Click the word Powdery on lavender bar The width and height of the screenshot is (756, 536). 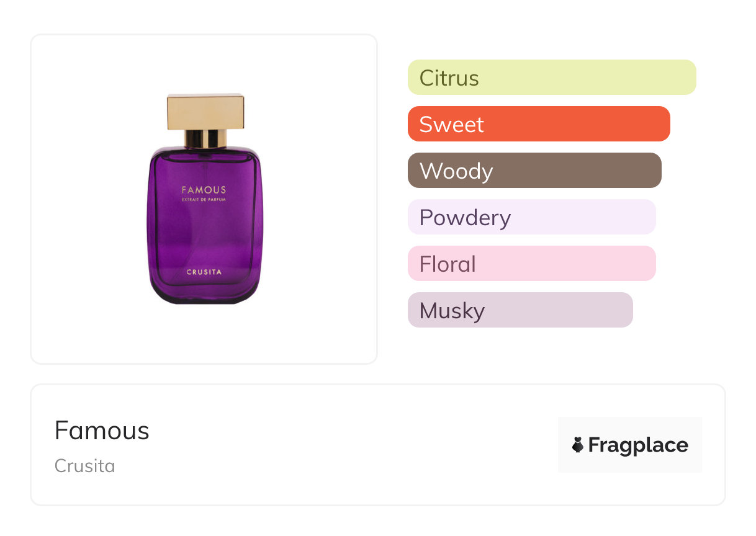pyautogui.click(x=465, y=218)
